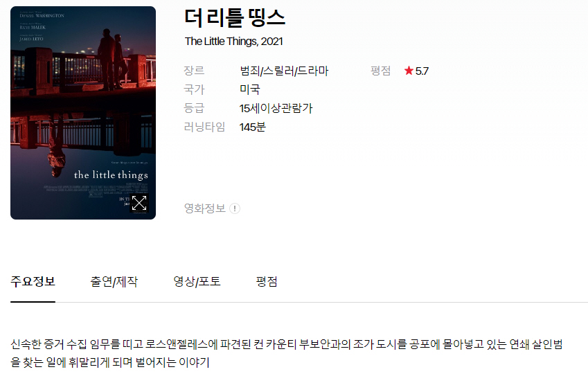Click the running time 145분
588x383 pixels.
click(252, 127)
